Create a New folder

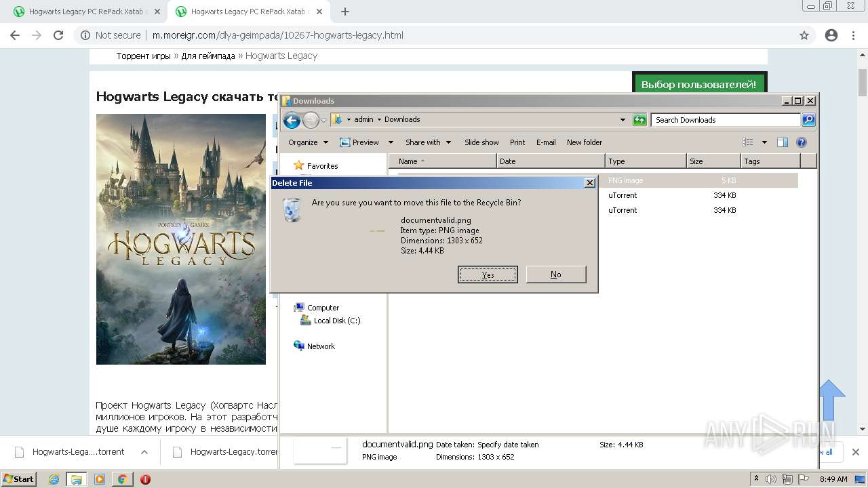(585, 142)
